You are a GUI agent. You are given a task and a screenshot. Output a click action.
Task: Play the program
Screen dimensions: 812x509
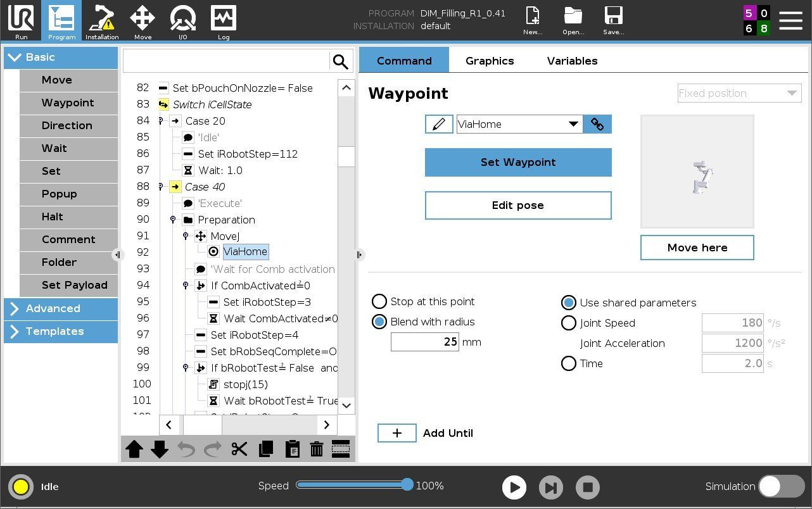514,487
